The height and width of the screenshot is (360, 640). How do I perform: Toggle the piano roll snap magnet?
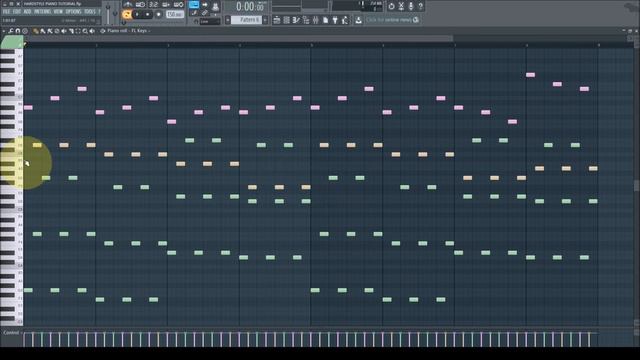pos(18,31)
